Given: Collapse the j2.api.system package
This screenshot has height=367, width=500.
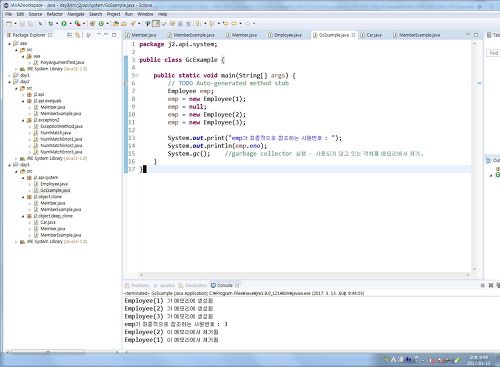Looking at the screenshot, I should click(23, 178).
